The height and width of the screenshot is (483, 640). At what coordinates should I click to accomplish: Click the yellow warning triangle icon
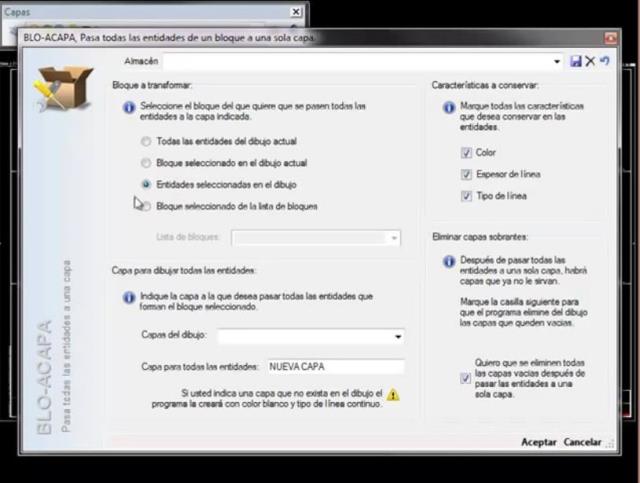(393, 394)
